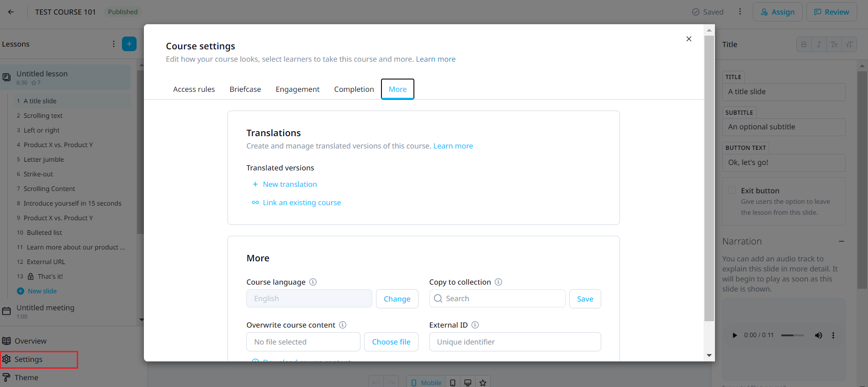Click the External ID info icon
The image size is (868, 387).
475,325
